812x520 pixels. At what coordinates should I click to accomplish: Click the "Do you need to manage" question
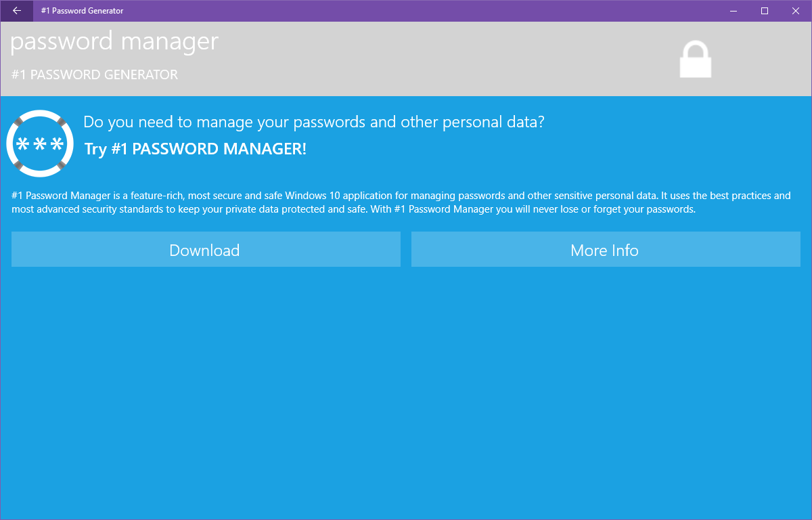(x=314, y=123)
